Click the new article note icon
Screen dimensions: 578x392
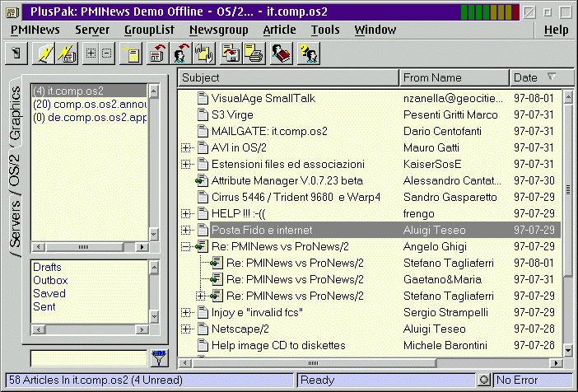click(x=130, y=54)
